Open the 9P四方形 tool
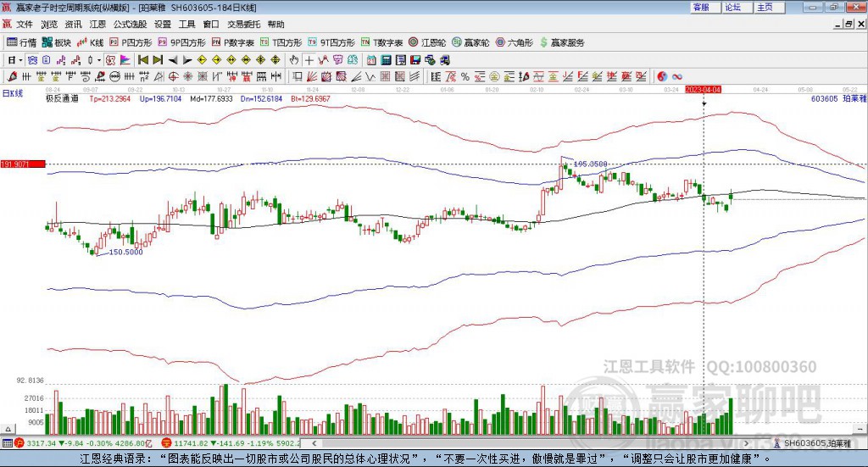868x467 pixels. (x=182, y=42)
